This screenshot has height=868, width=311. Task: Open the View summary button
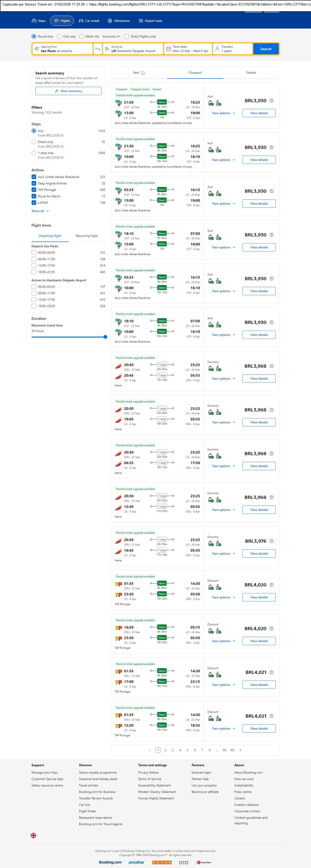click(x=68, y=91)
